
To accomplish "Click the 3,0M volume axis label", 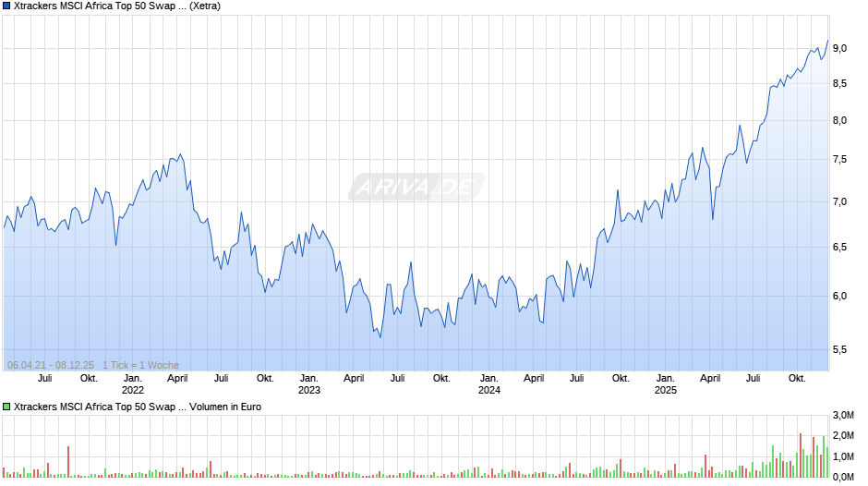I will (843, 416).
